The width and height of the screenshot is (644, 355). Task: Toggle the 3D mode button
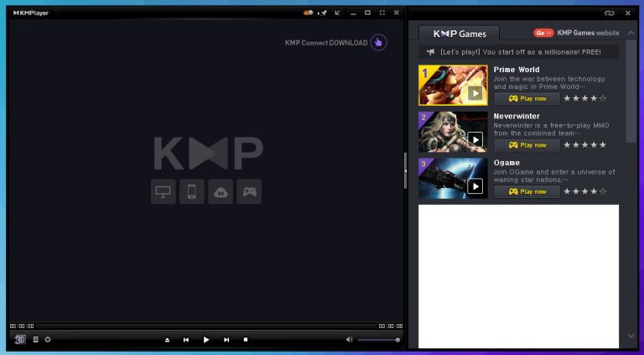point(20,339)
